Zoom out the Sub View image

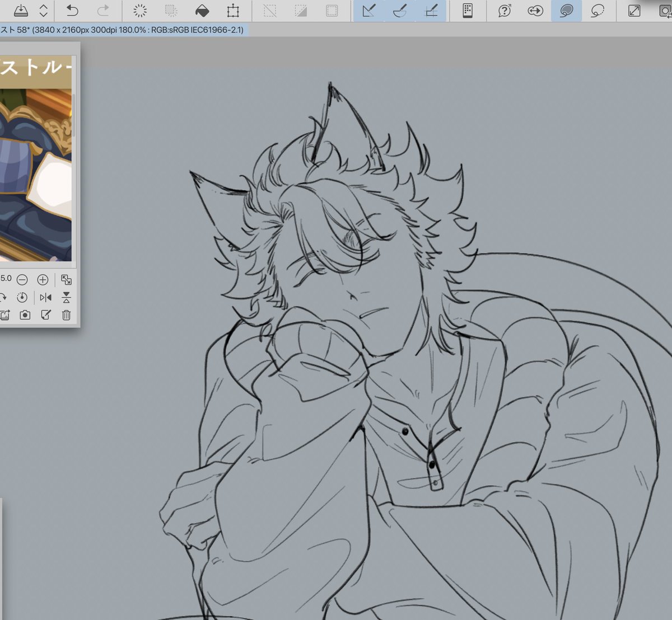click(x=22, y=279)
